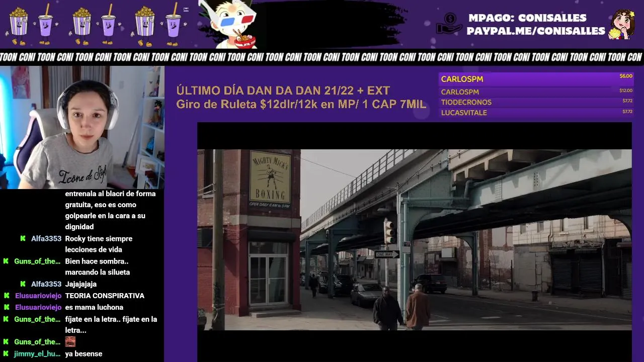Click the emote in Guns_of_the... chat message
This screenshot has width=644, height=362.
(x=70, y=342)
